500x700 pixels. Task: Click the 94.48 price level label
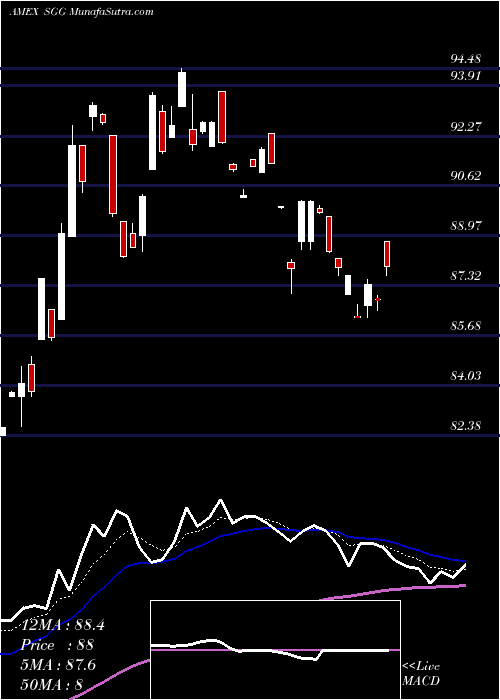click(465, 58)
